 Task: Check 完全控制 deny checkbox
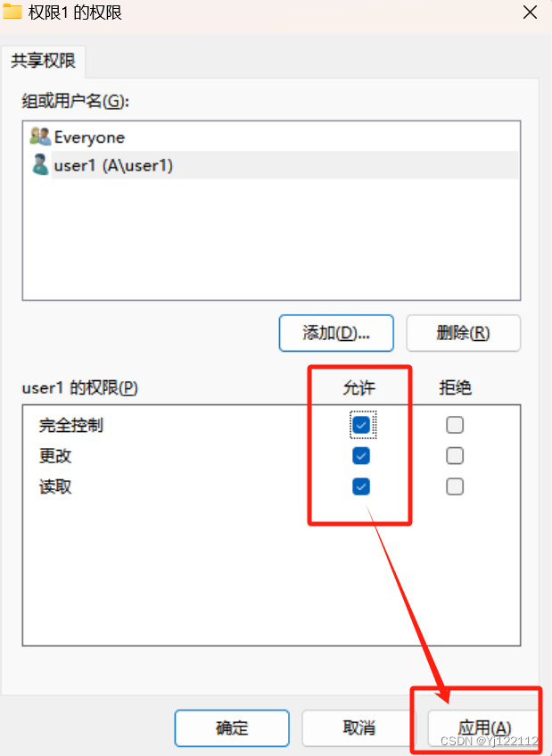[455, 425]
